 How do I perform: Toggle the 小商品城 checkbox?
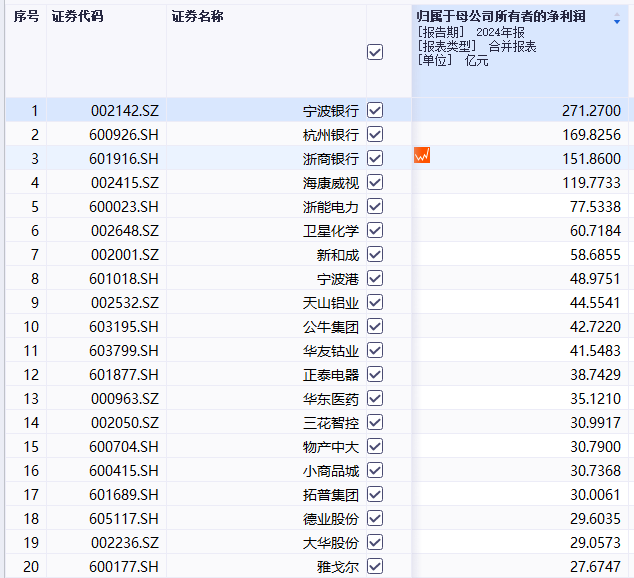[375, 470]
